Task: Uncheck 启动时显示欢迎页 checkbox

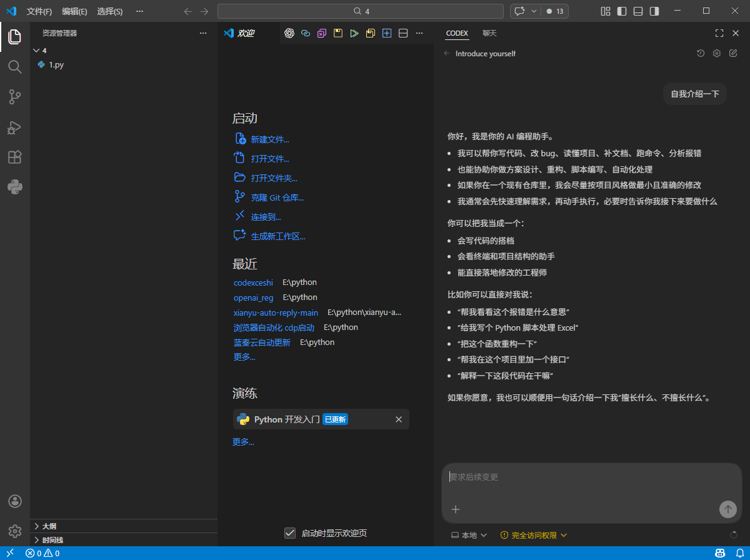Action: click(x=290, y=533)
